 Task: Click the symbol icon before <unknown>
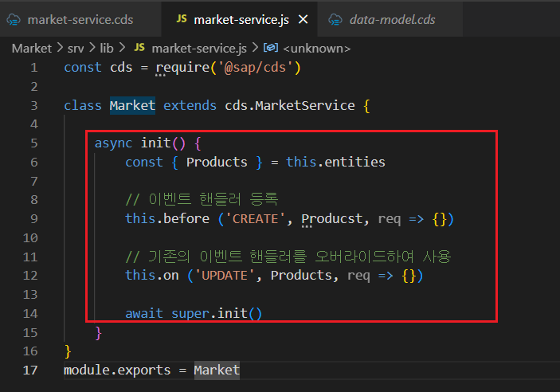271,48
